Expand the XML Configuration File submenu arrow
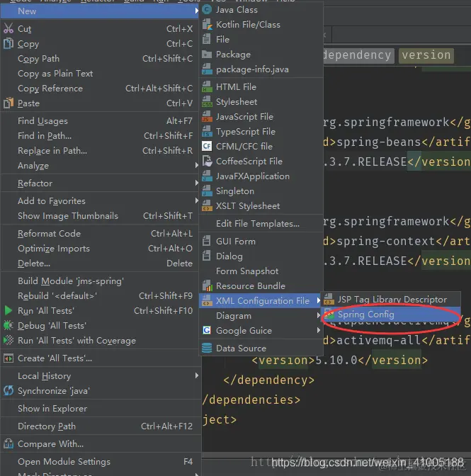This screenshot has width=471, height=476. (318, 300)
